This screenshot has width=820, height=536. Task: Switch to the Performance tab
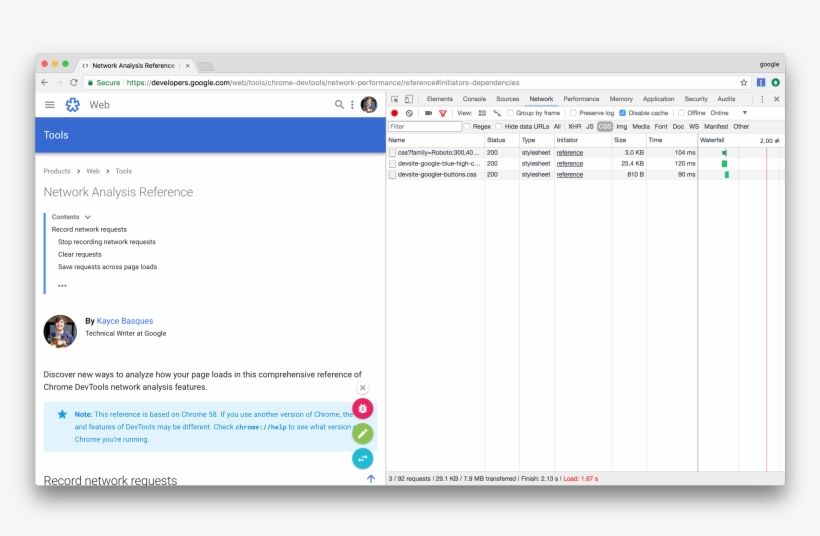pyautogui.click(x=581, y=99)
